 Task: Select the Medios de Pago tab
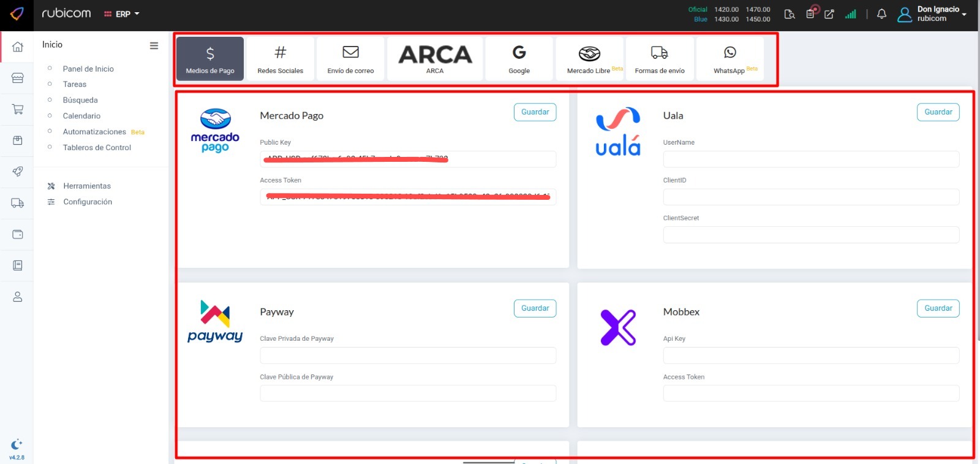(x=210, y=59)
